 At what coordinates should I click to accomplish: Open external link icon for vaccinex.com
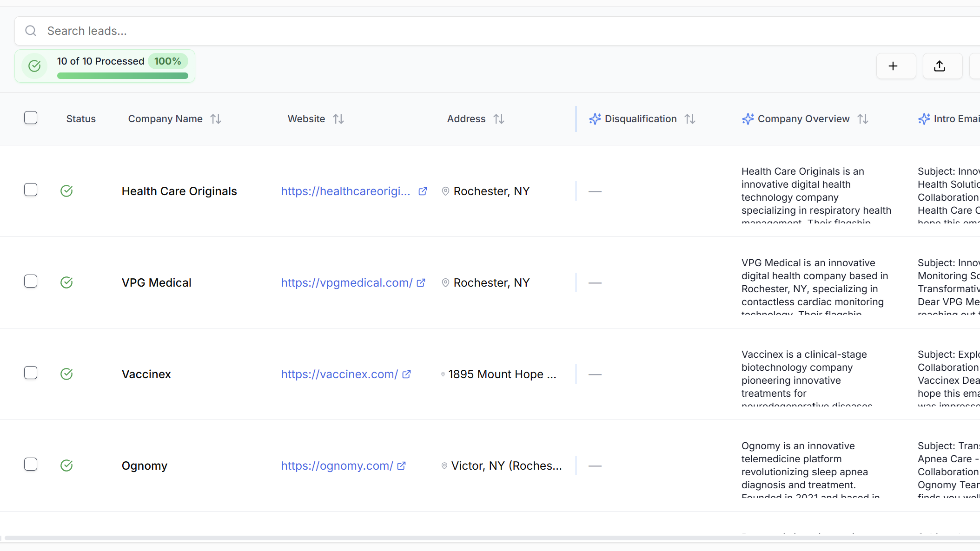(x=406, y=374)
